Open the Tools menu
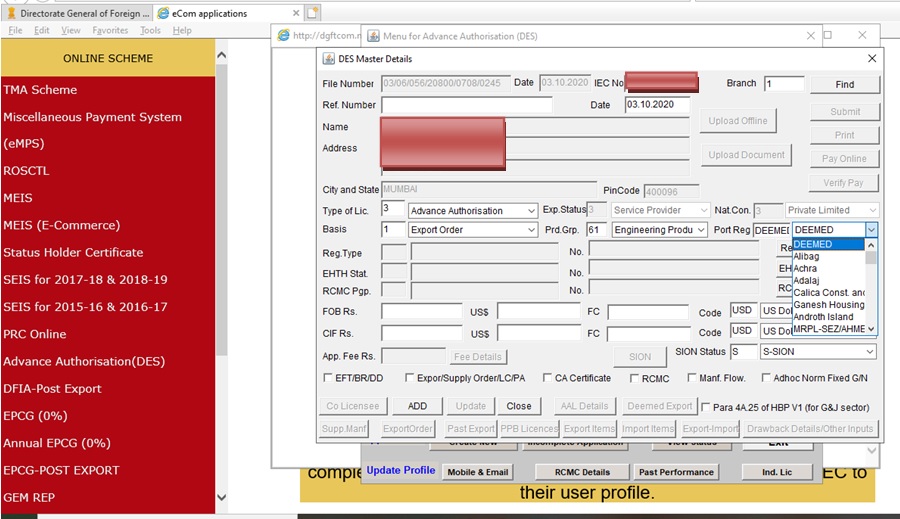This screenshot has width=900, height=519. pos(150,30)
